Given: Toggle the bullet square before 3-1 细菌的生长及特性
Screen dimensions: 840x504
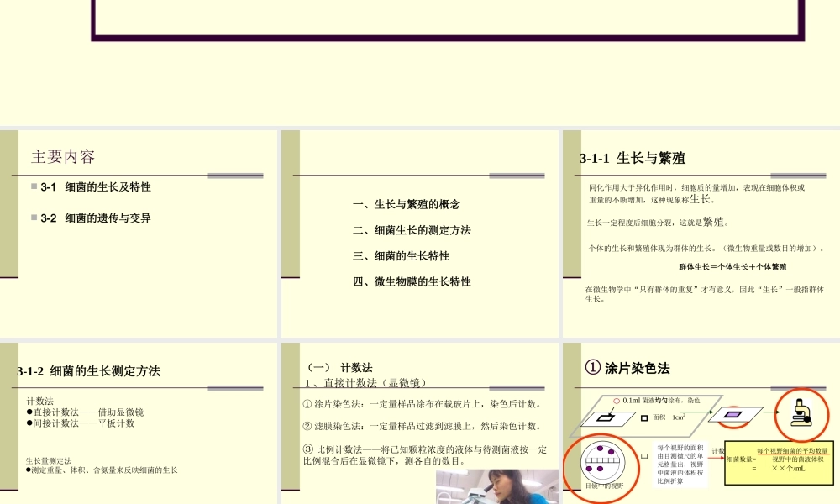Looking at the screenshot, I should [34, 187].
